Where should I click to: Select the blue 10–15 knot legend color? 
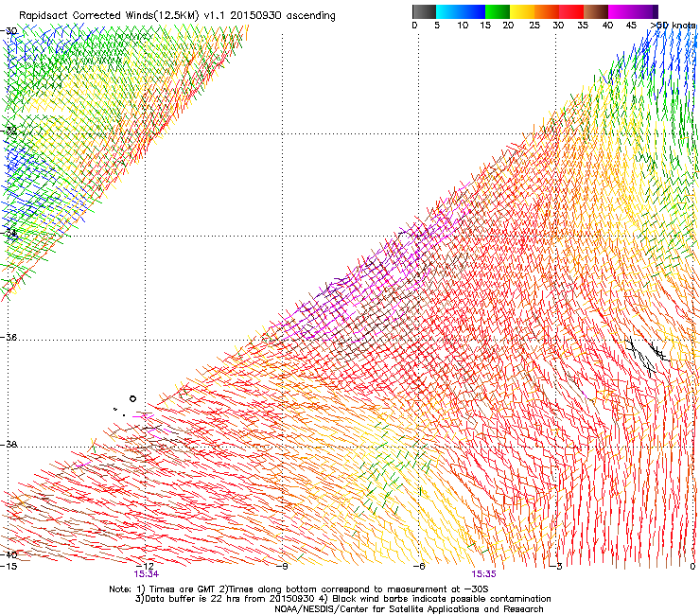(473, 11)
